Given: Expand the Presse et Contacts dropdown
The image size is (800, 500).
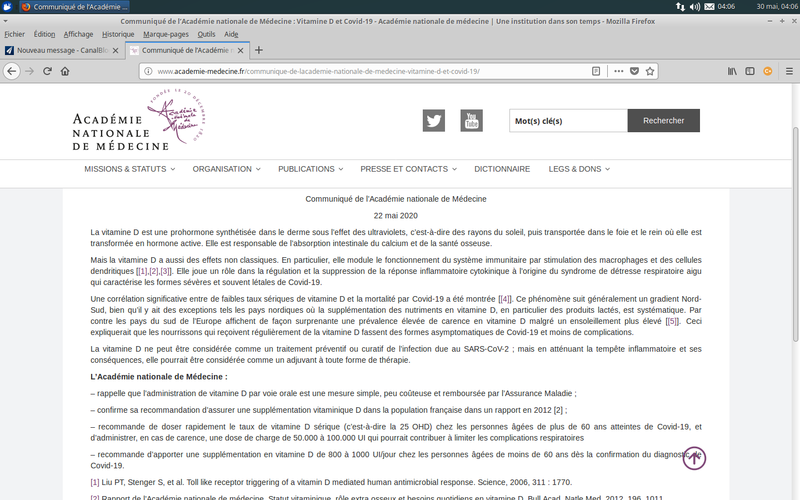Looking at the screenshot, I should pyautogui.click(x=409, y=169).
